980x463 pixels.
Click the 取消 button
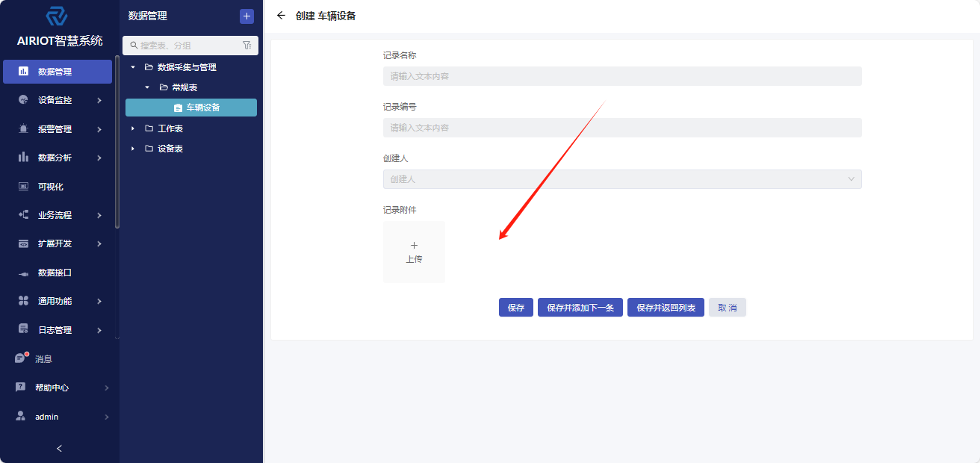[x=727, y=308]
